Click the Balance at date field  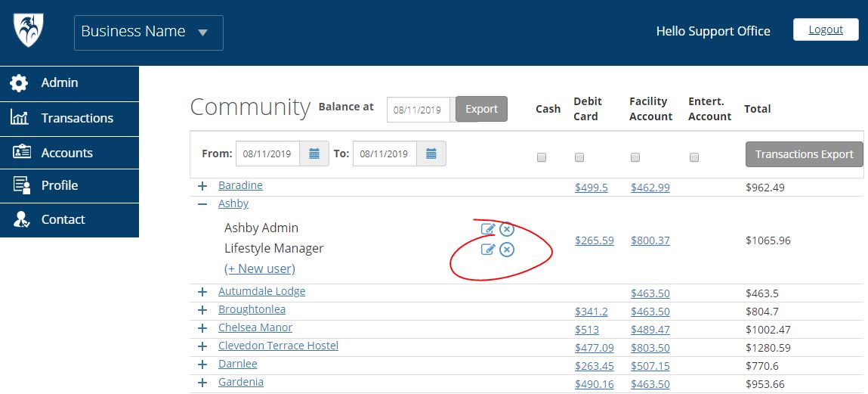coord(419,110)
